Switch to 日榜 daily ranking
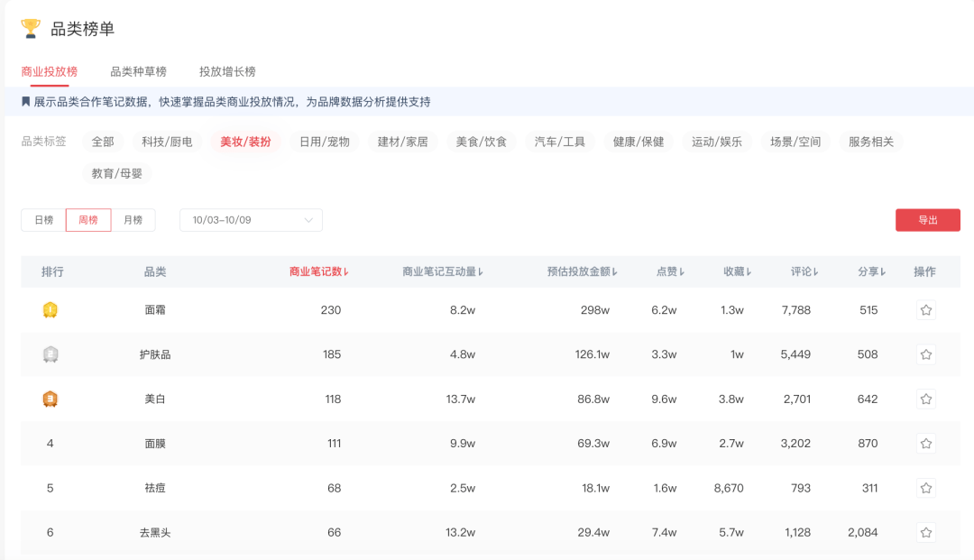Viewport: 974px width, 560px height. [x=43, y=220]
